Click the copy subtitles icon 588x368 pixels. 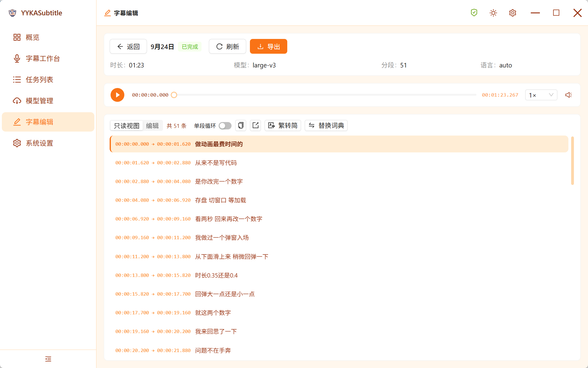(241, 125)
